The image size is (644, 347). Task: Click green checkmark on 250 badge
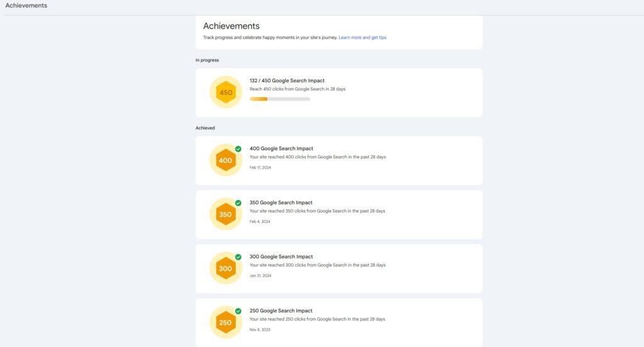(x=238, y=311)
